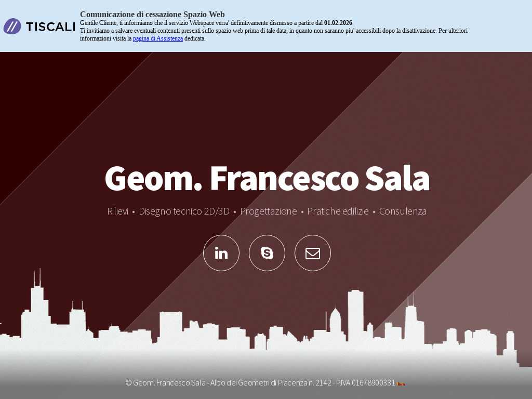
Task: Click the Skype contact icon
Action: pos(267,253)
